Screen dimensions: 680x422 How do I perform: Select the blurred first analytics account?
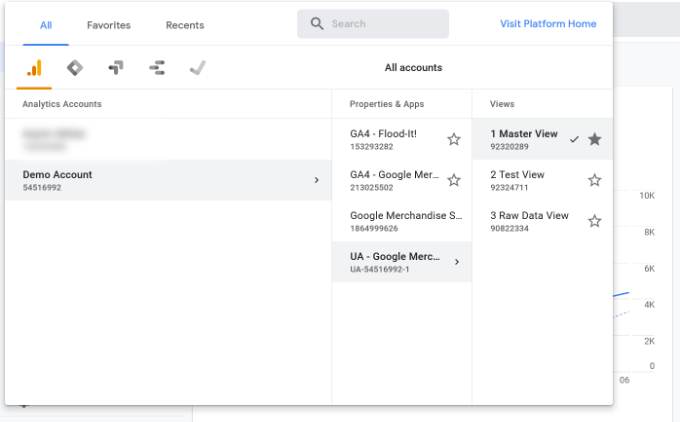[x=168, y=139]
